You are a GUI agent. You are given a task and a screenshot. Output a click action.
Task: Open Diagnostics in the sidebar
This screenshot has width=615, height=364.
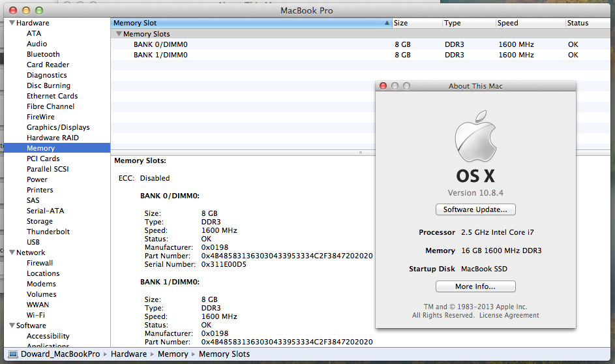coord(47,75)
